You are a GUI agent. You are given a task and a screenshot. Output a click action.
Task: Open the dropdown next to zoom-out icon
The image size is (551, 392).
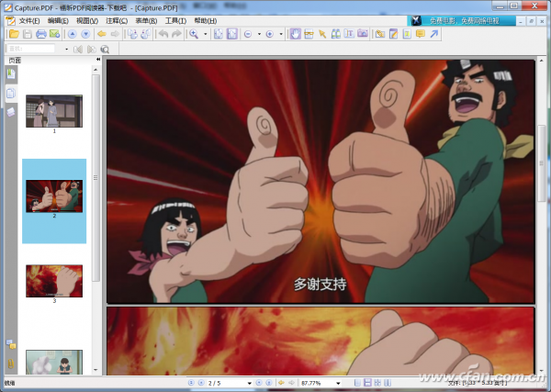click(x=259, y=34)
